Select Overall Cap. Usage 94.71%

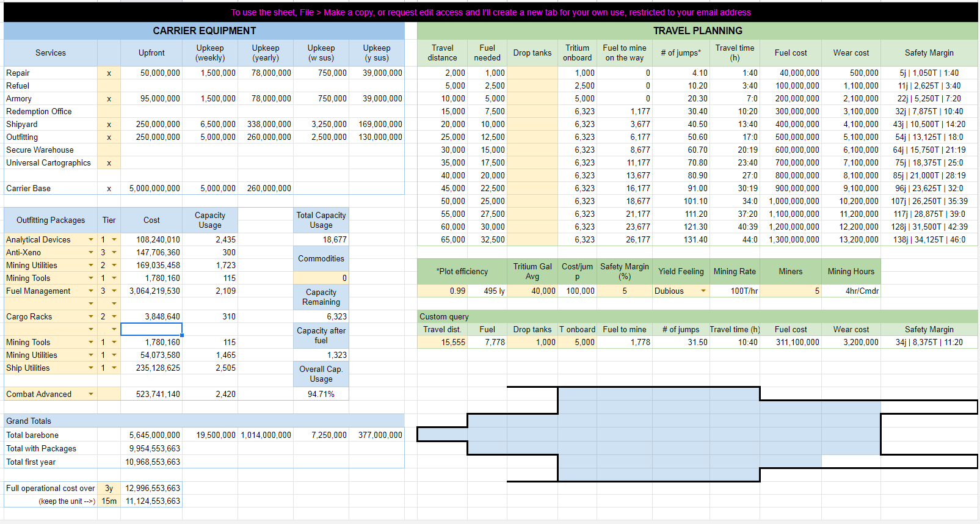[x=321, y=395]
